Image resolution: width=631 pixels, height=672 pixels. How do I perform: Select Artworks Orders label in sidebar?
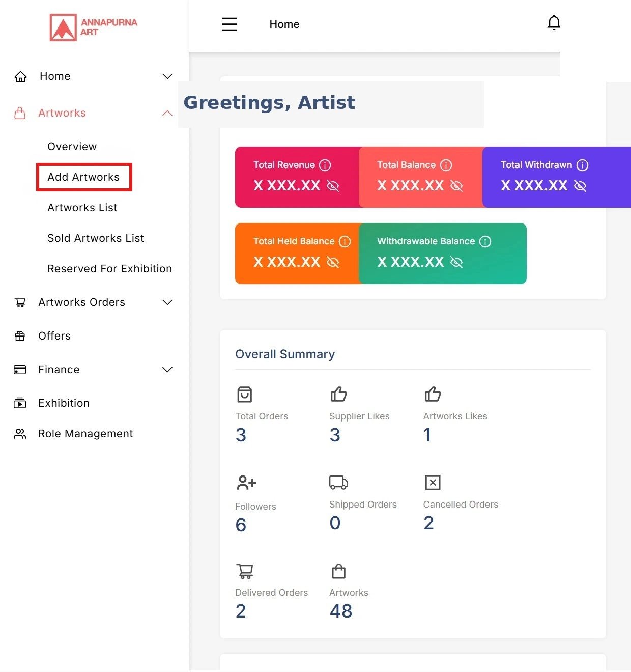tap(82, 302)
